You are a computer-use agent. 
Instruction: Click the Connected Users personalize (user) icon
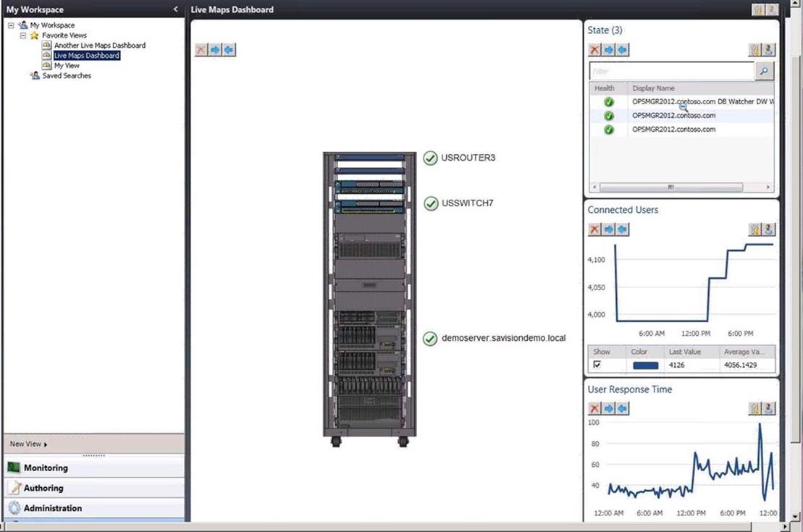[769, 229]
